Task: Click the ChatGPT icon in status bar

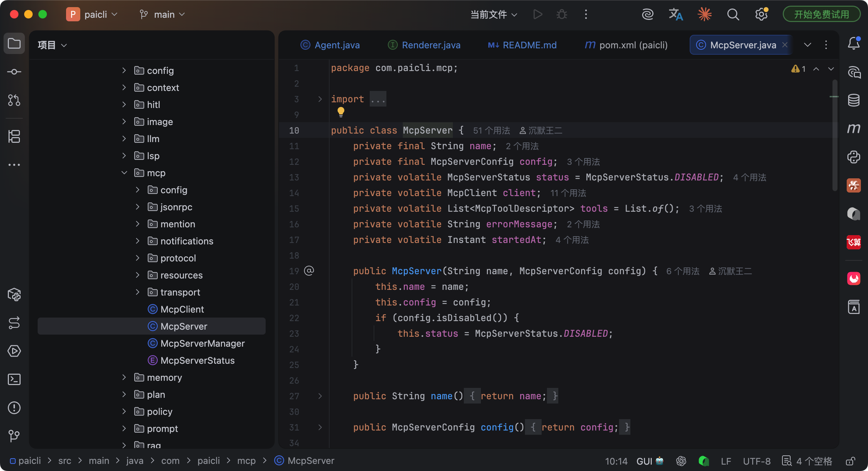Action: [x=681, y=461]
